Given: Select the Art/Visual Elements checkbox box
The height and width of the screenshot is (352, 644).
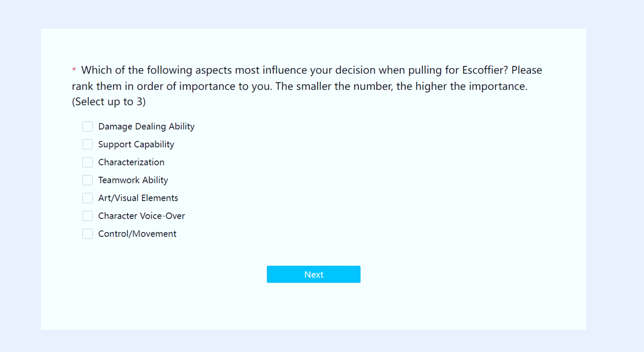Looking at the screenshot, I should click(87, 198).
